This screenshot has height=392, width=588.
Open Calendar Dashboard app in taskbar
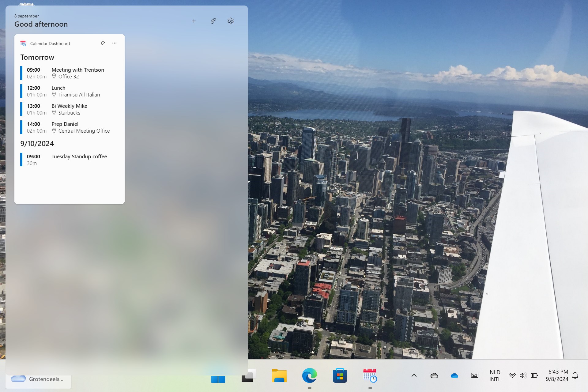point(370,376)
